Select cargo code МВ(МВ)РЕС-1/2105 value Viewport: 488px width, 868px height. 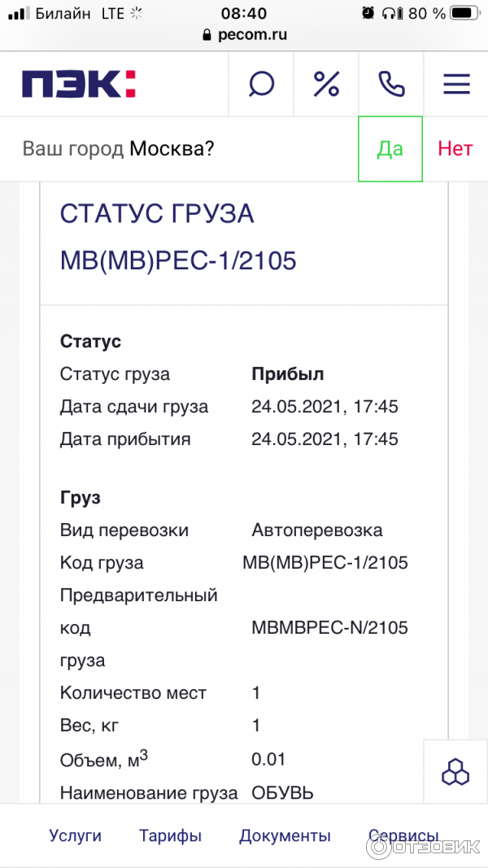click(x=325, y=563)
